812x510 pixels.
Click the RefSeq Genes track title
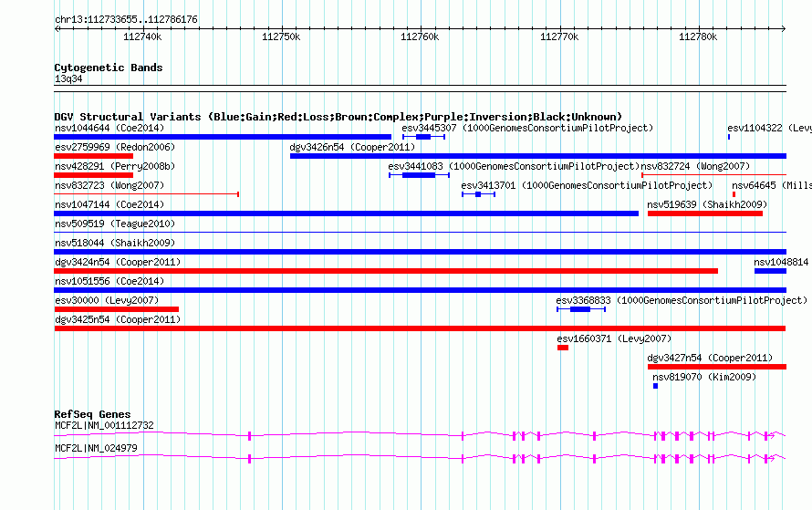(92, 415)
